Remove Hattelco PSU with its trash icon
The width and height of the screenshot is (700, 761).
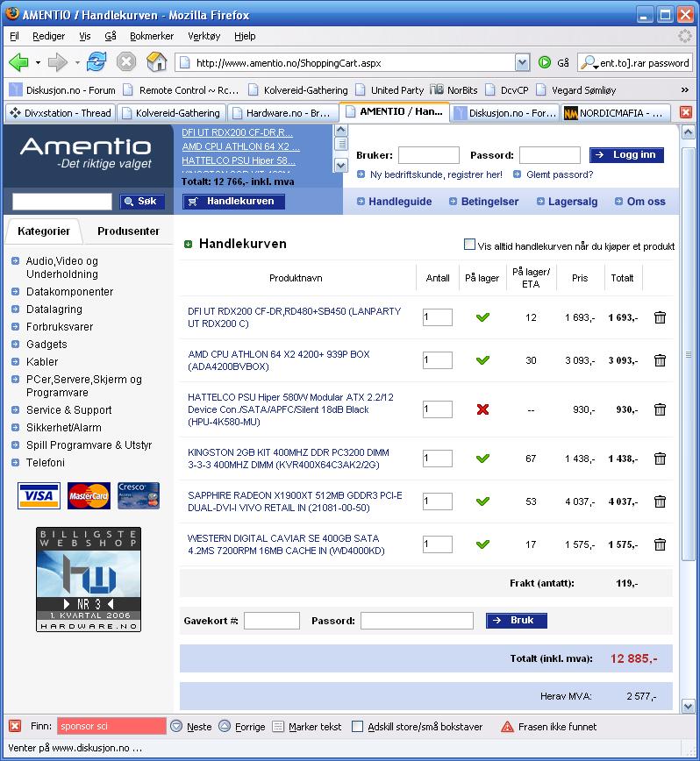660,409
